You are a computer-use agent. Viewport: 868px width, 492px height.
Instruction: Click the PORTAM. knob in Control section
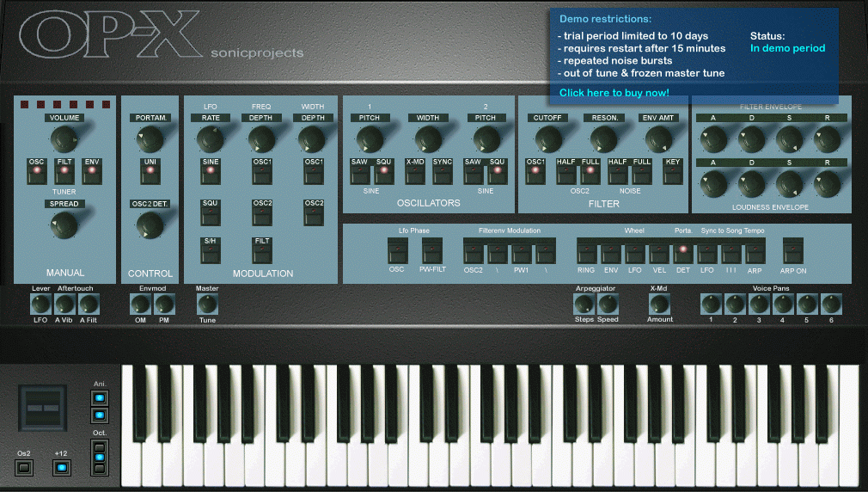click(x=150, y=138)
